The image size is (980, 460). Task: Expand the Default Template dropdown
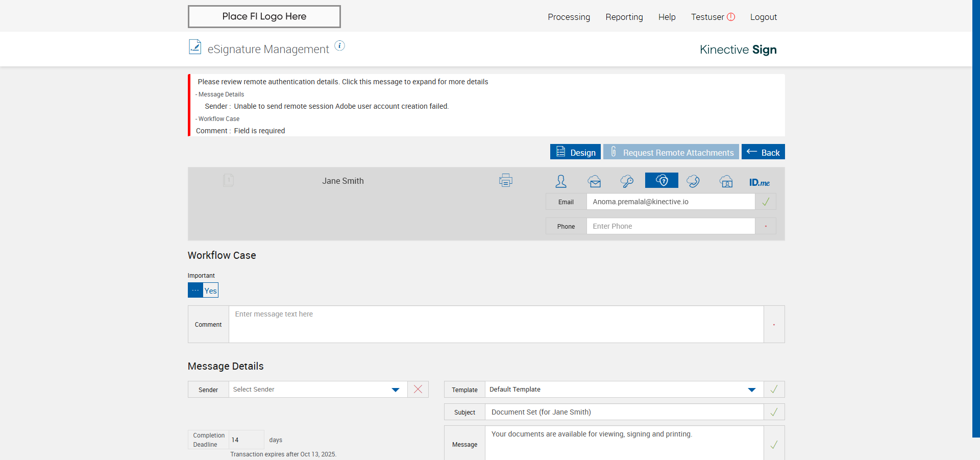click(623, 390)
